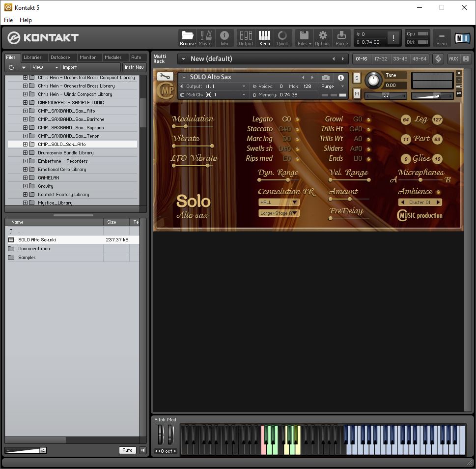Click the rack workspace toggle icon

(438, 59)
